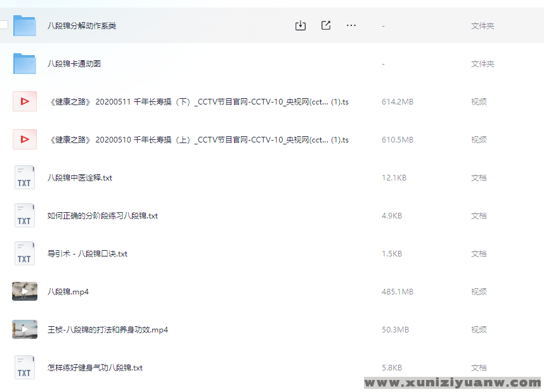Click the TXT icon of 怎样练好健身气功八段锦

click(x=25, y=367)
